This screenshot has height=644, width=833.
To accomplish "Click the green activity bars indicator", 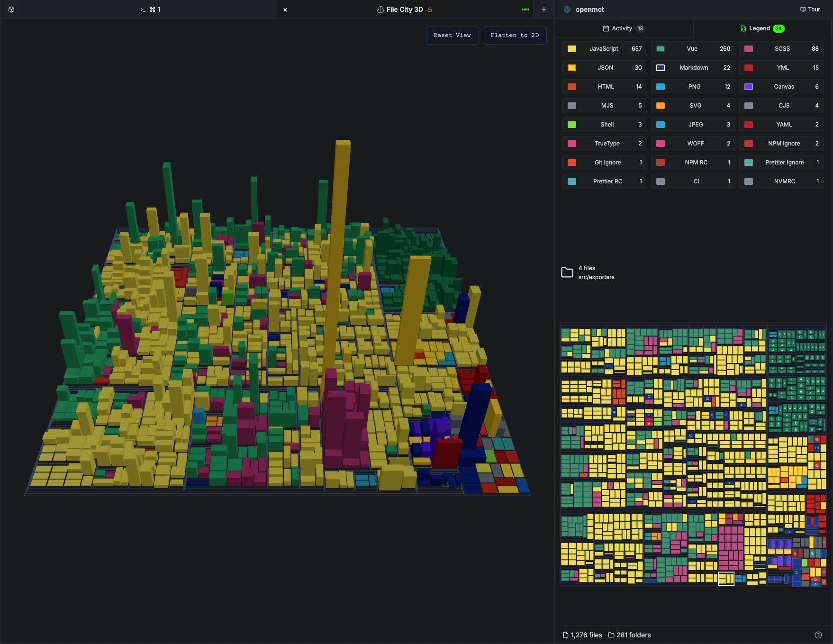I will (x=525, y=9).
